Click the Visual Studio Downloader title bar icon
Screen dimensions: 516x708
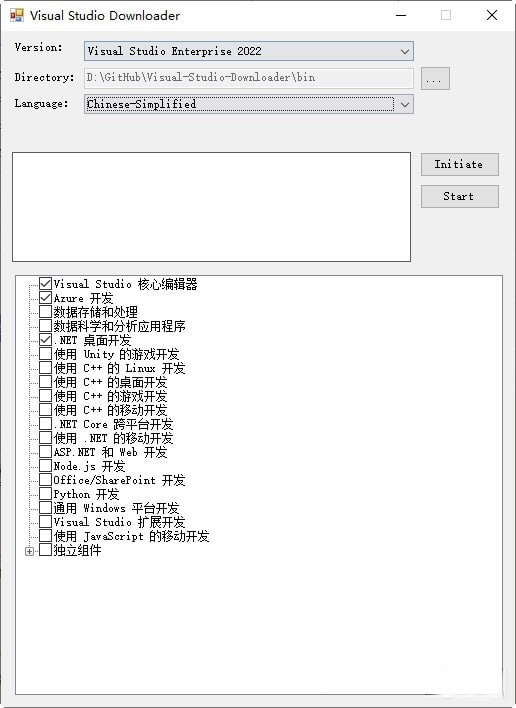click(x=17, y=15)
